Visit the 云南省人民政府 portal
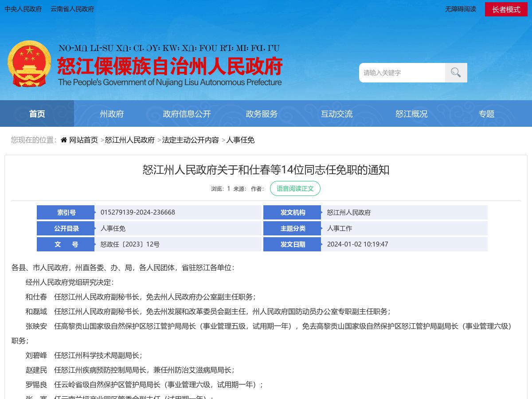This screenshot has width=532, height=399. tap(72, 9)
